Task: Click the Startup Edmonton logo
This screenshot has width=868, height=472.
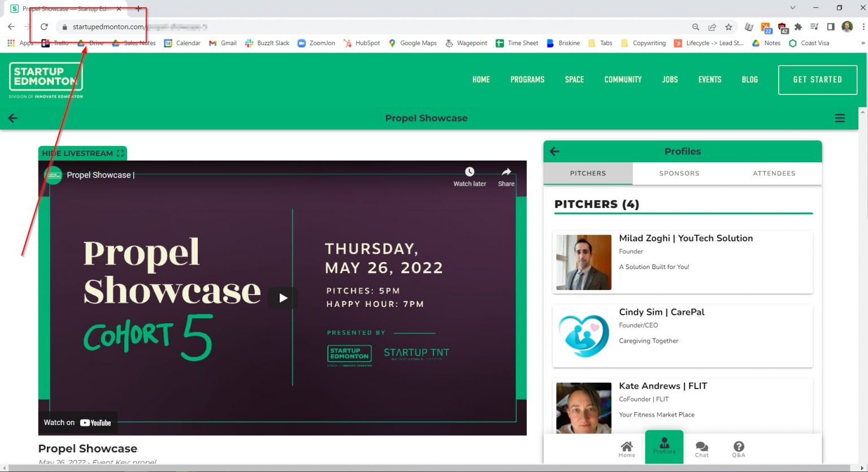Action: (x=46, y=80)
